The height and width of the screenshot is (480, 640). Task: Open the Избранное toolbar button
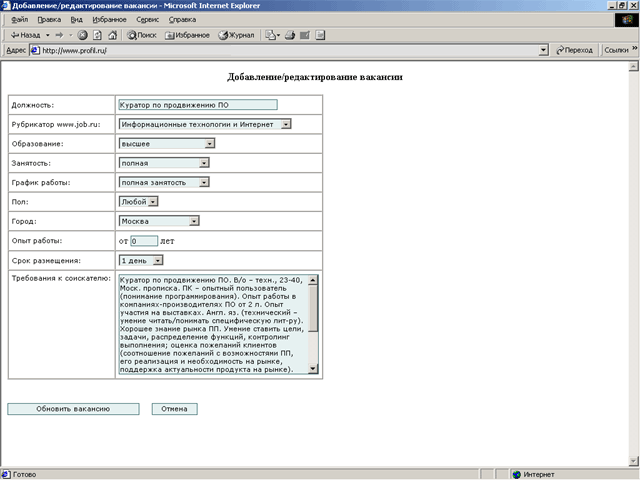[x=187, y=35]
